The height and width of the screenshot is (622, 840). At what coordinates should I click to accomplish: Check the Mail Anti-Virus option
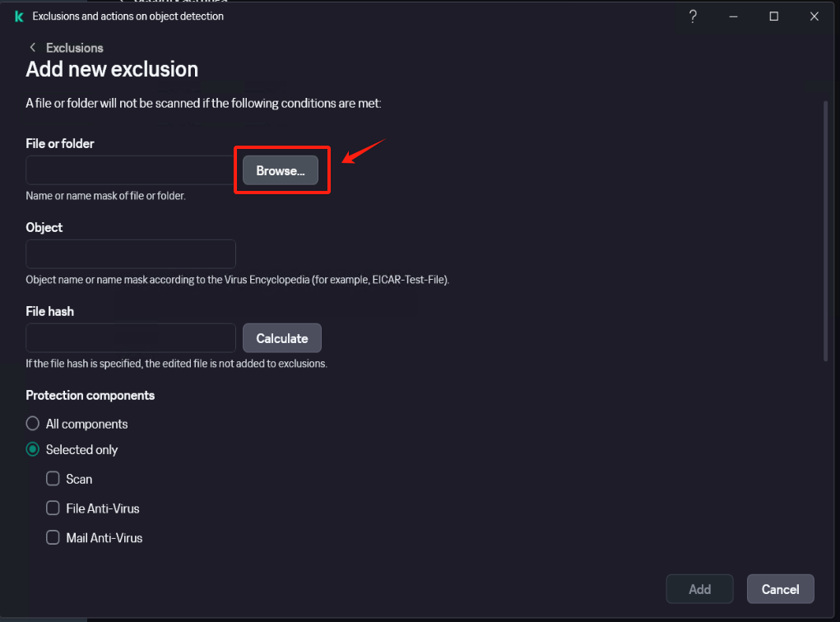pyautogui.click(x=53, y=537)
